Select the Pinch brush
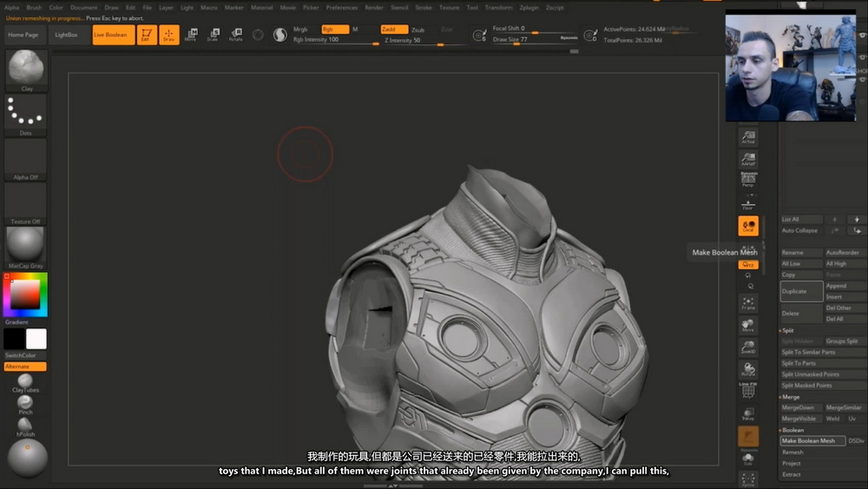Viewport: 868px width, 489px height. tap(25, 405)
